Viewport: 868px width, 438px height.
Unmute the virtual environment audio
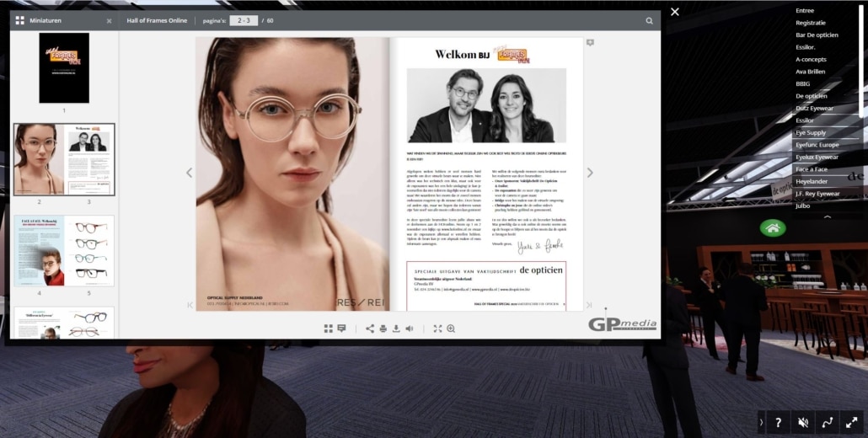coord(803,422)
